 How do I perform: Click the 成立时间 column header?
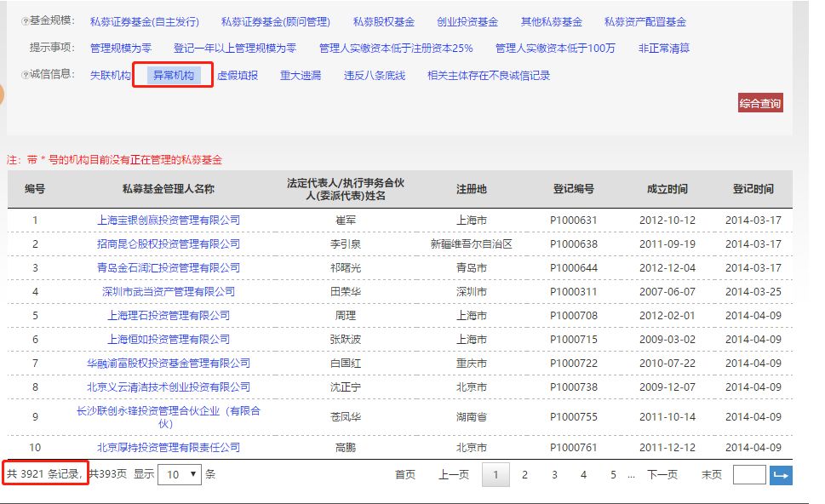pos(667,189)
